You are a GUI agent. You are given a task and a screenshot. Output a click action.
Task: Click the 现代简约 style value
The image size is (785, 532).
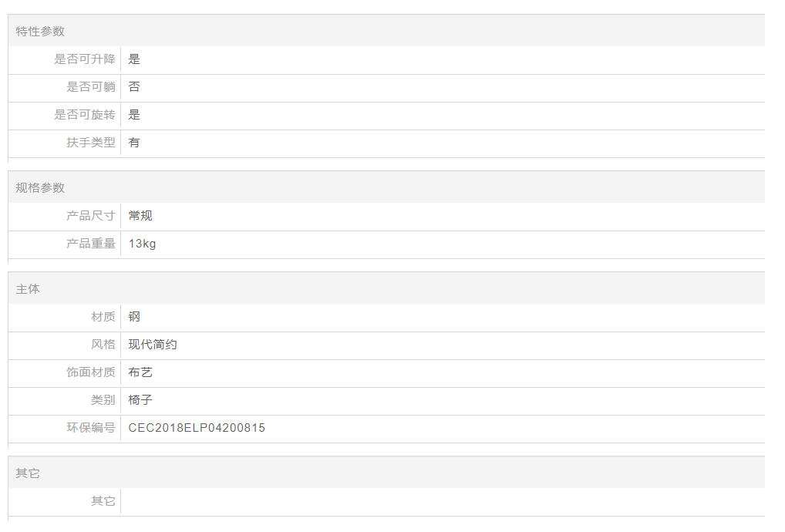(x=153, y=345)
